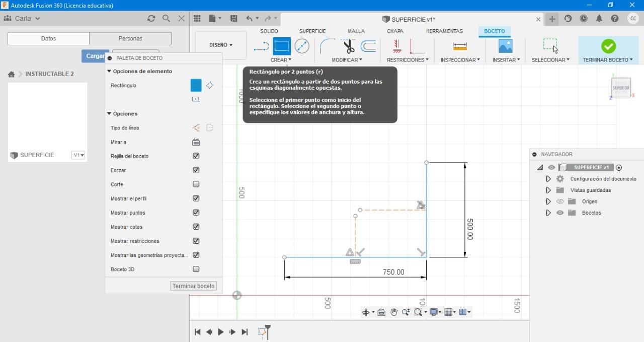Activate the 2-point Rectangle tool in toolbar
The image size is (644, 342).
[282, 47]
